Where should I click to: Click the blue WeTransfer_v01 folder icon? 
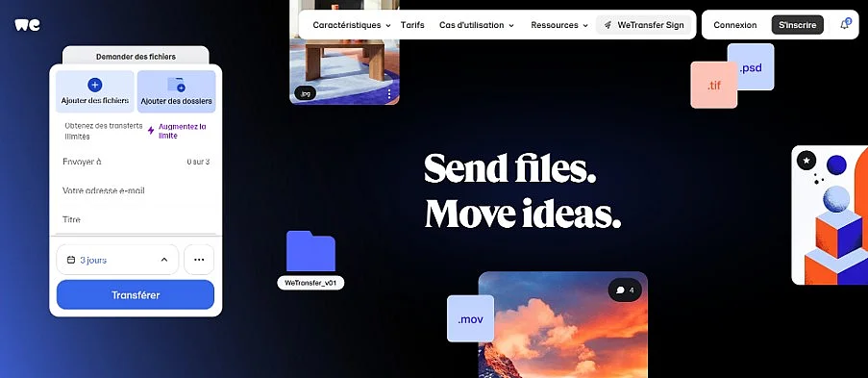tap(310, 251)
